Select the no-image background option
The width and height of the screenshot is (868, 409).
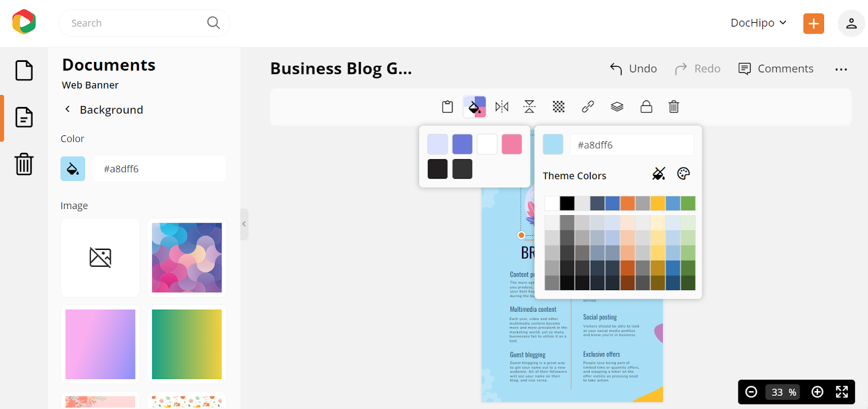(x=100, y=257)
